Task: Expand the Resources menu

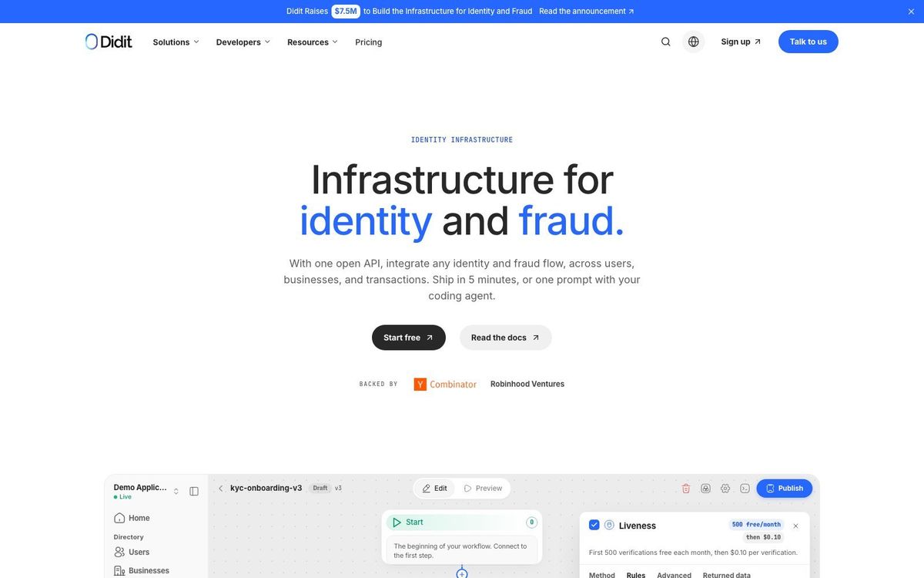Action: pos(313,42)
